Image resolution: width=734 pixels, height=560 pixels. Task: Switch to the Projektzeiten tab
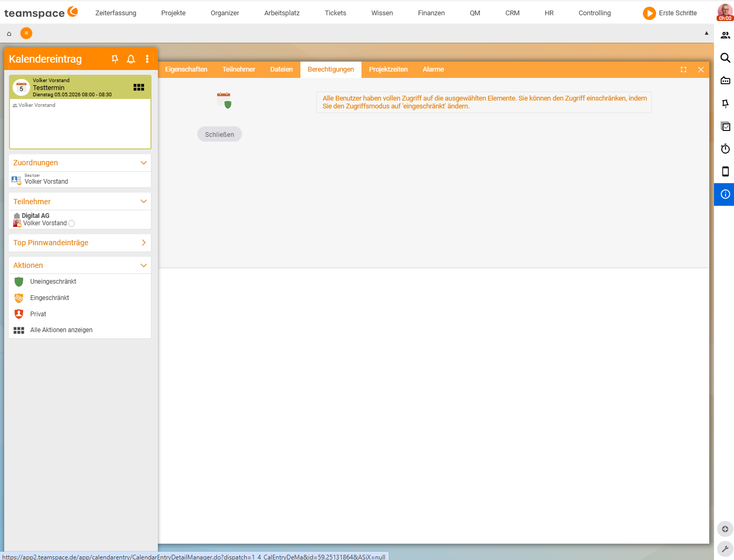point(388,69)
